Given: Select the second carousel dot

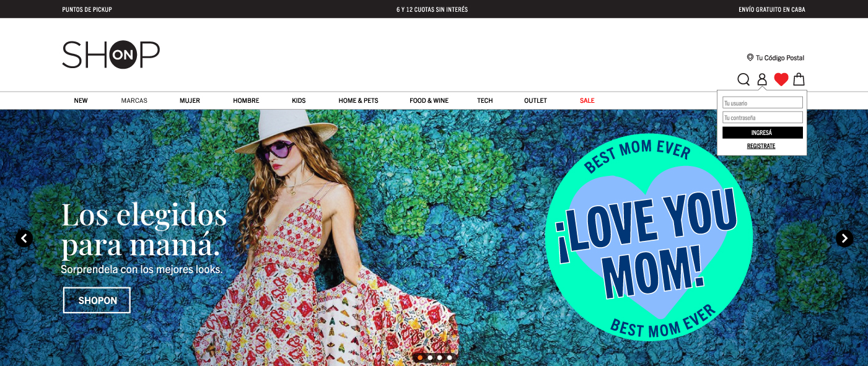Looking at the screenshot, I should coord(430,357).
